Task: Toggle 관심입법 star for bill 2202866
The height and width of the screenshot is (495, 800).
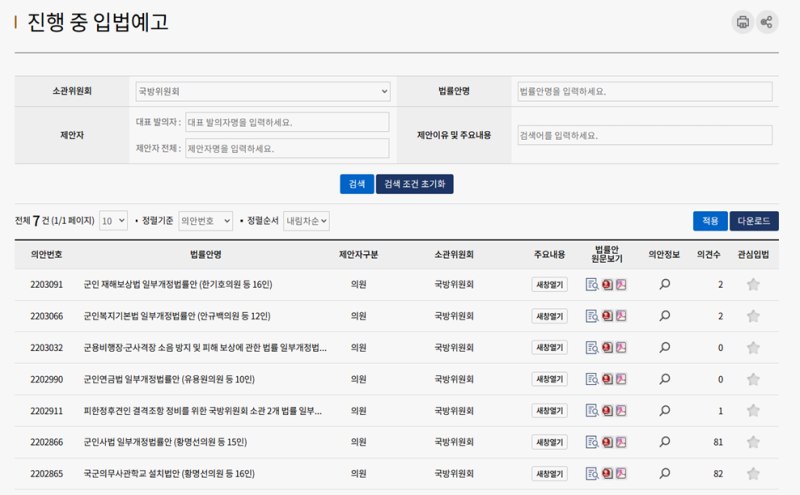Action: click(x=753, y=442)
